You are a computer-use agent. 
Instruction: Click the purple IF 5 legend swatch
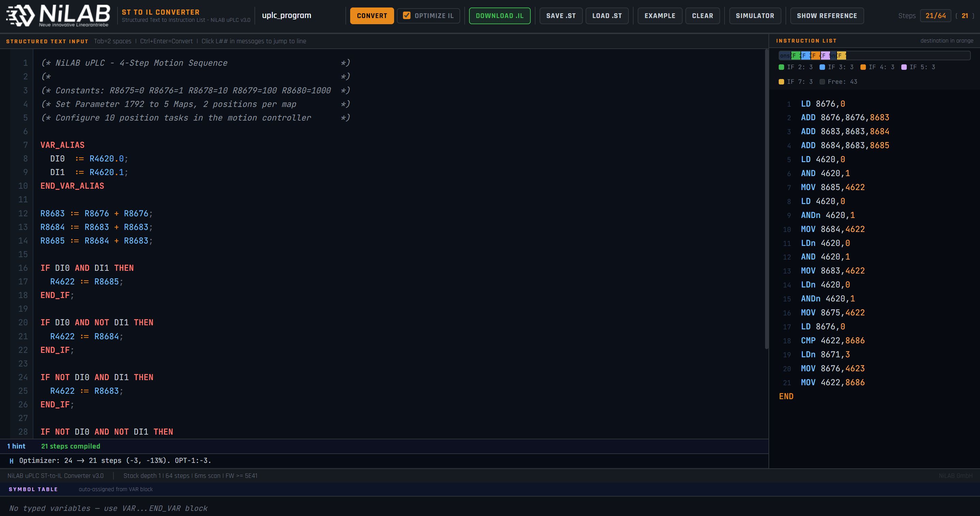904,67
